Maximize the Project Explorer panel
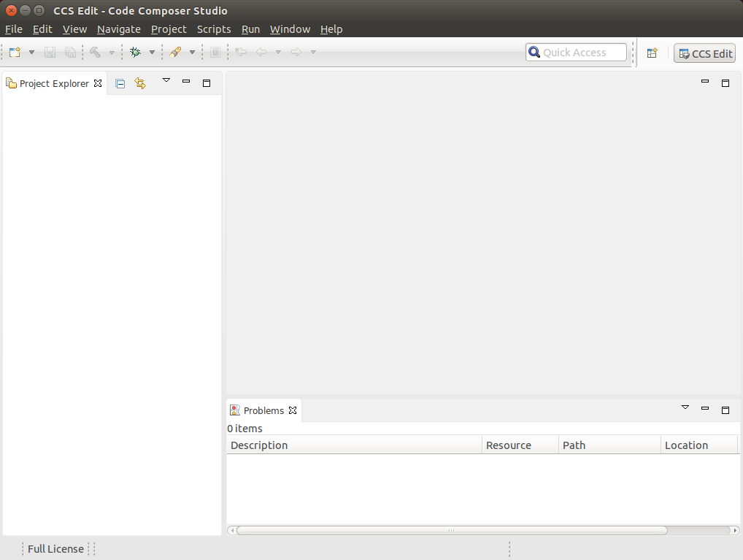This screenshot has width=743, height=560. (207, 83)
